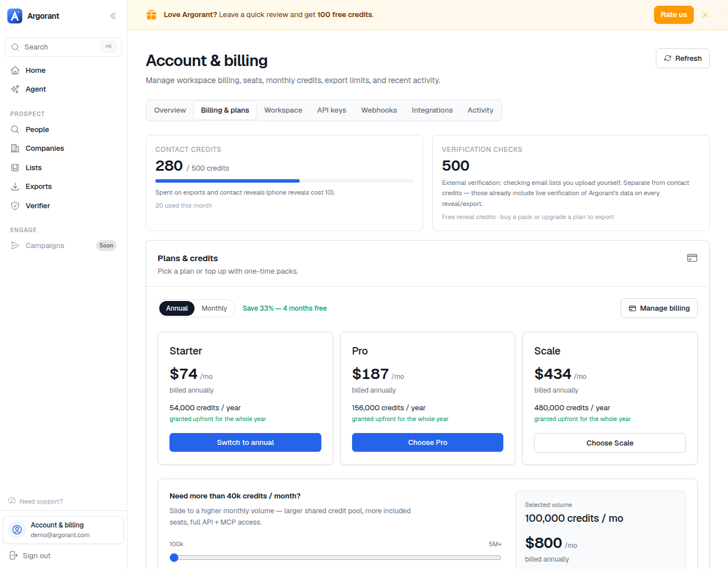
Task: Click the Lists icon
Action: 15,168
